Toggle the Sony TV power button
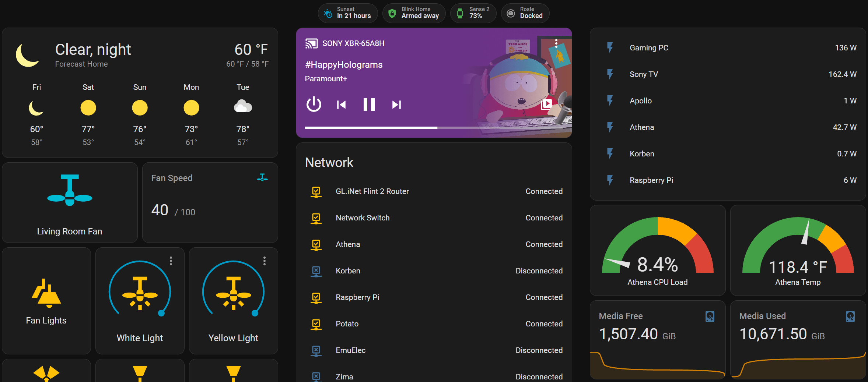This screenshot has width=868, height=382. pyautogui.click(x=314, y=105)
